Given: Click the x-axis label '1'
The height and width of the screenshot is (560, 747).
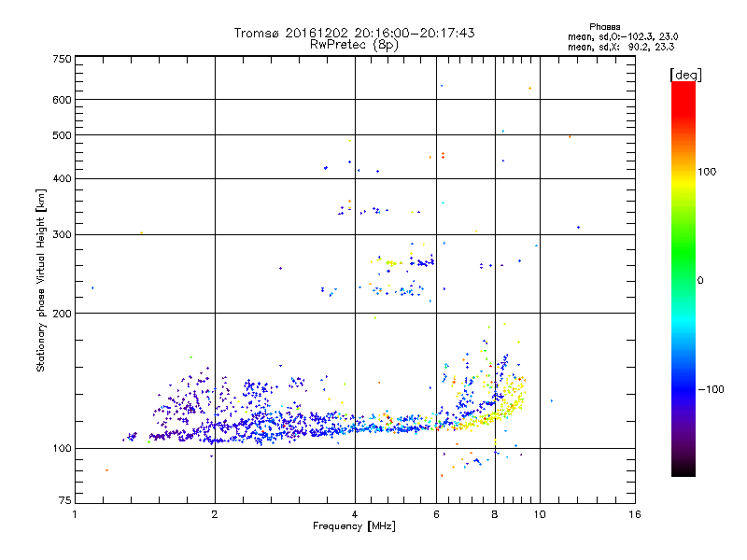Looking at the screenshot, I should 75,514.
